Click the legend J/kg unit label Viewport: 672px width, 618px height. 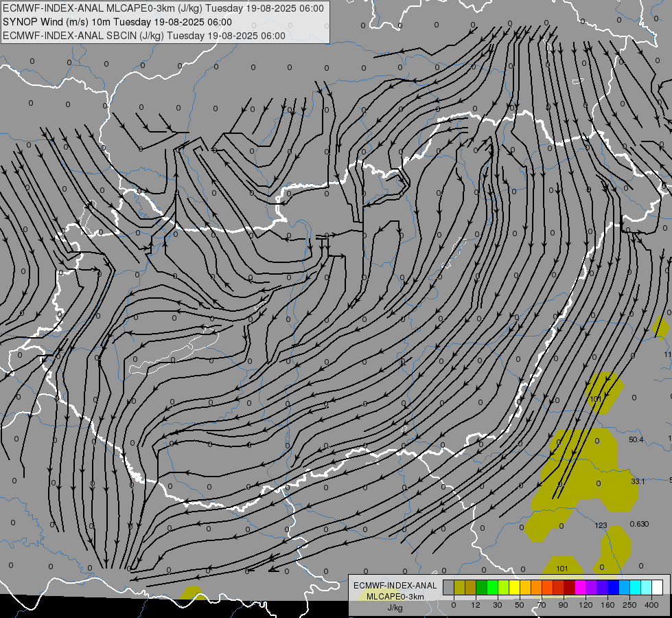[x=395, y=608]
